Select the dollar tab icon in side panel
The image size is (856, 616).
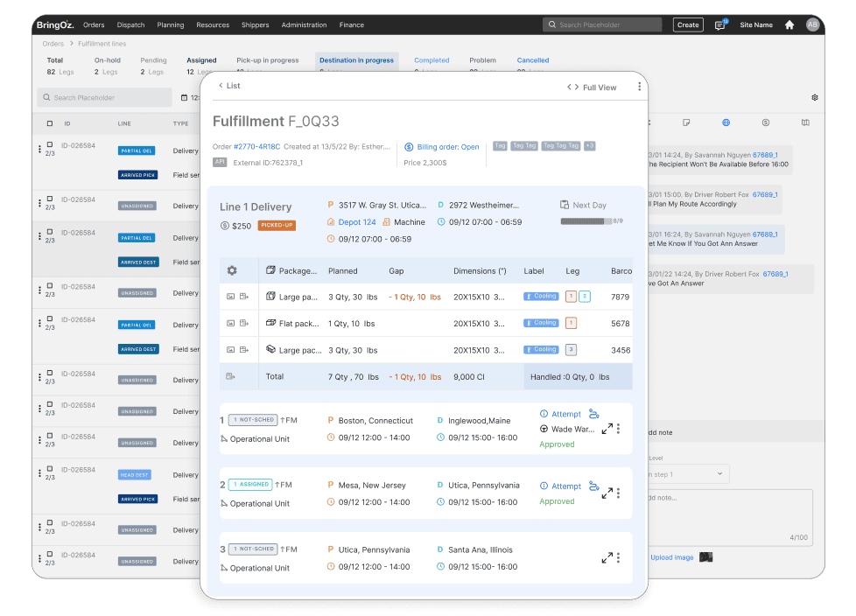pyautogui.click(x=766, y=122)
